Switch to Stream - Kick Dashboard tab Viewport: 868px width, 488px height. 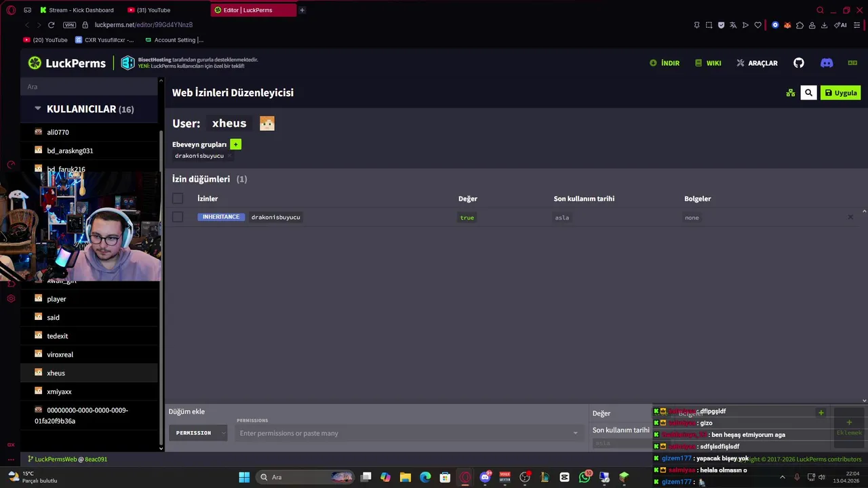77,10
